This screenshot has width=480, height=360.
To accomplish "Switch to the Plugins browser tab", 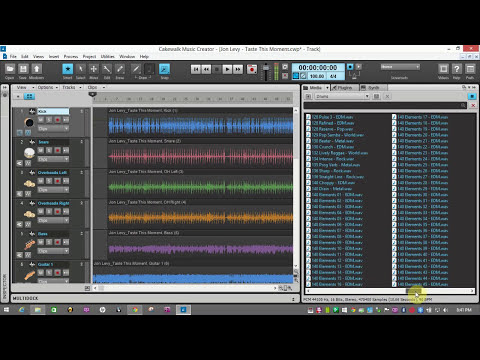I will tap(345, 87).
